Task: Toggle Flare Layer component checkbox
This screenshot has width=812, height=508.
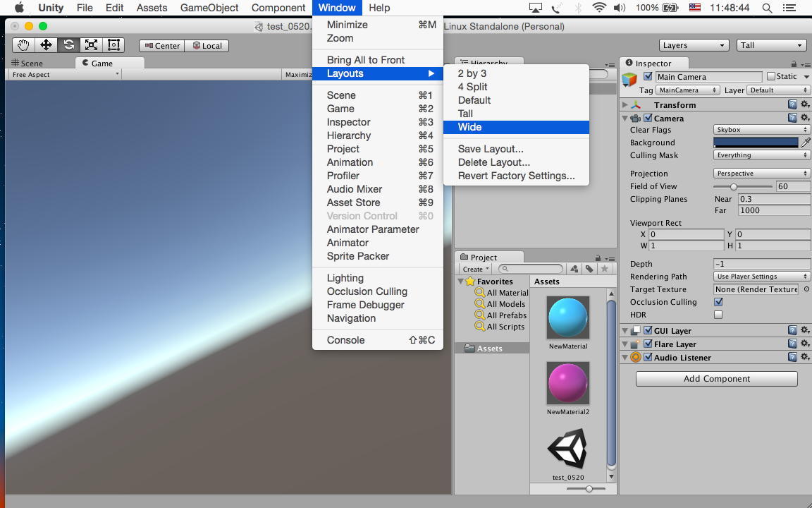Action: [648, 344]
